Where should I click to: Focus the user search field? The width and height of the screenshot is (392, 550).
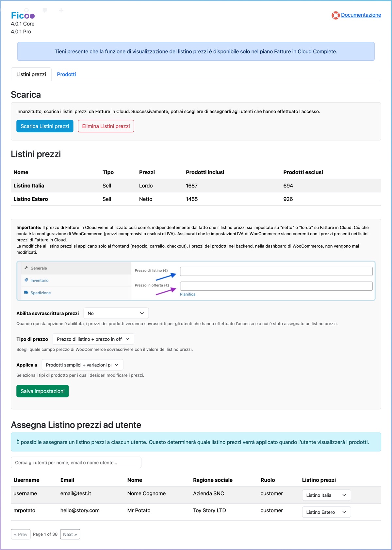[76, 462]
